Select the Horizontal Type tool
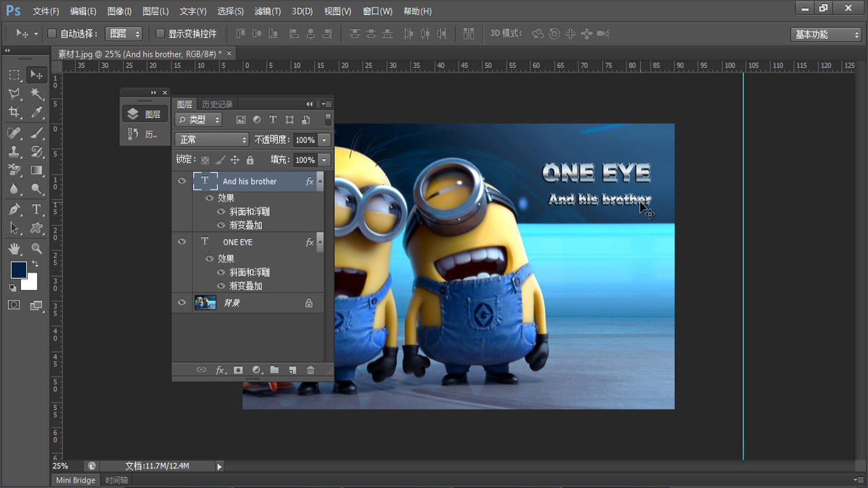Viewport: 868px width, 488px height. pos(37,209)
